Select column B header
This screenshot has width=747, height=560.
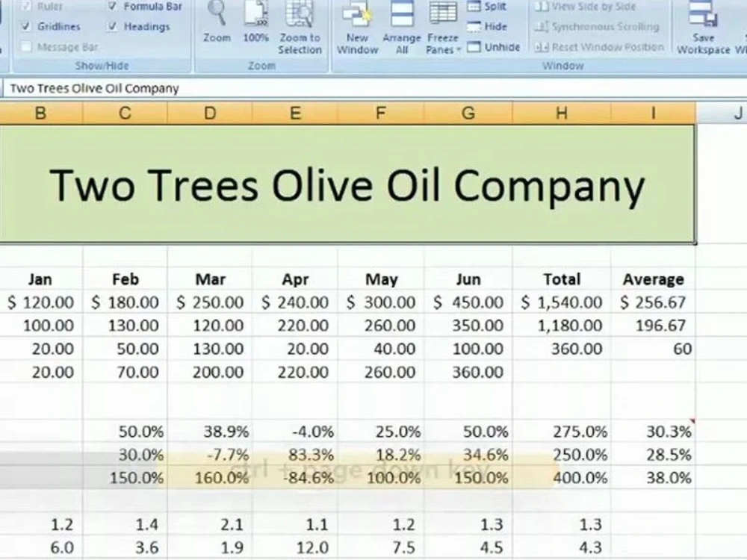(x=41, y=113)
